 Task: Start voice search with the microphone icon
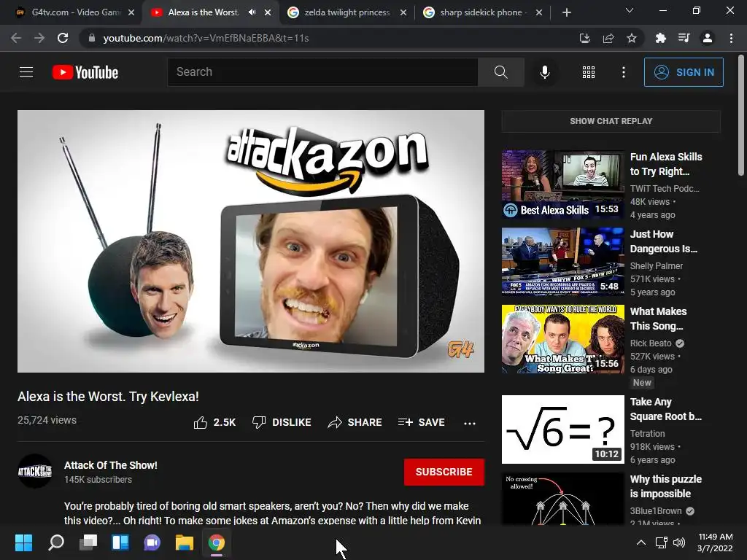coord(544,72)
